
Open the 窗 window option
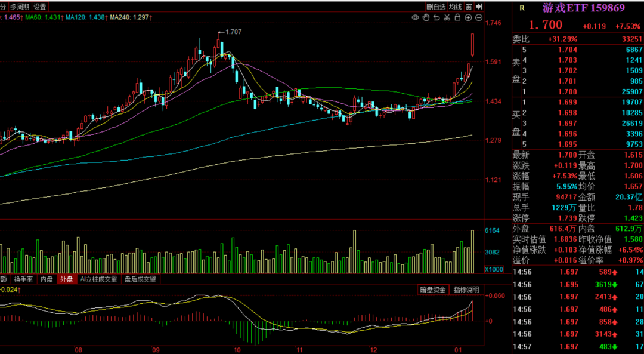[x=469, y=7]
